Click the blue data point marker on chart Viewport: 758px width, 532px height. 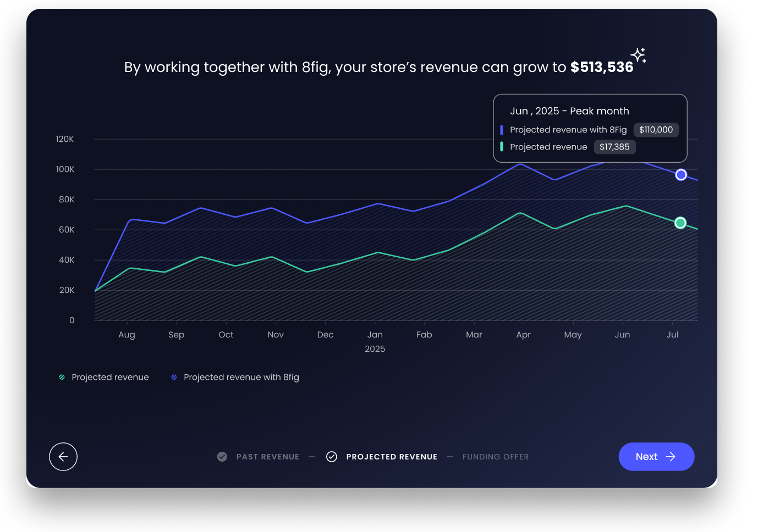point(681,175)
